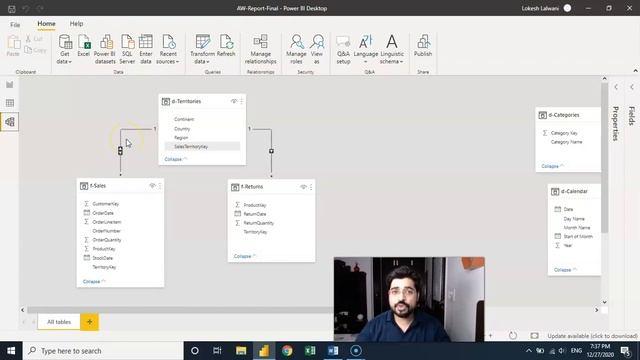The height and width of the screenshot is (360, 640).
Task: Open Chrome from taskbar
Action: click(287, 351)
